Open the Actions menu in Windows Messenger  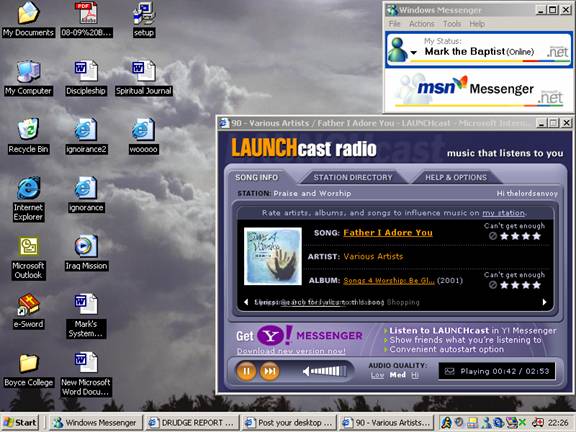421,24
